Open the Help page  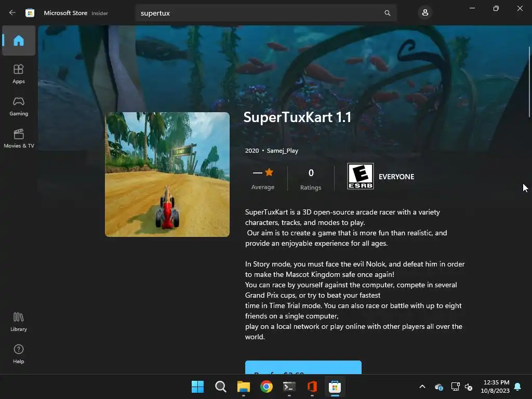pos(19,354)
